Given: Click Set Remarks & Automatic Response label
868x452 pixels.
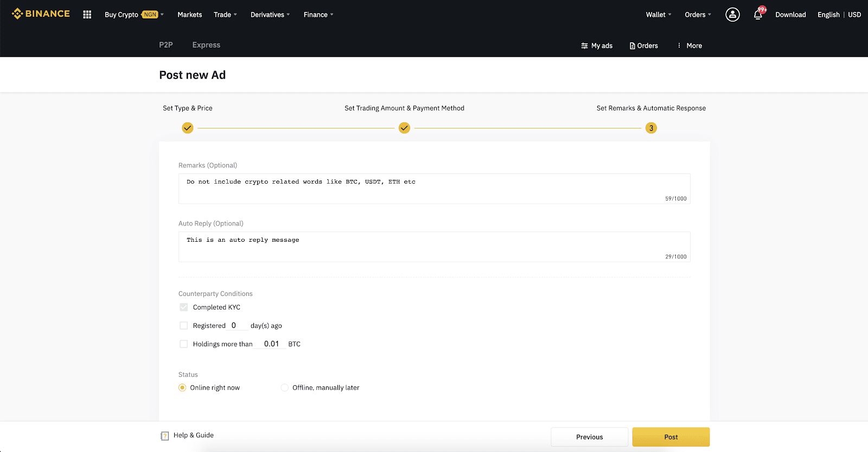Looking at the screenshot, I should [x=651, y=108].
